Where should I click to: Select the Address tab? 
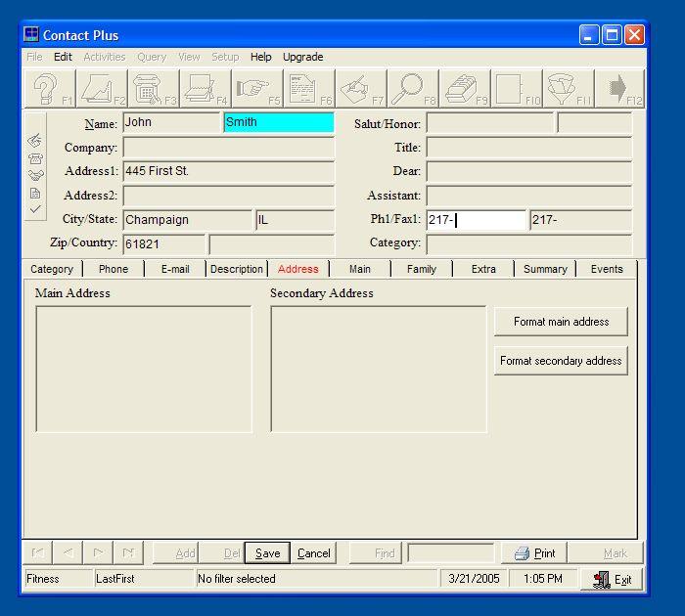point(298,269)
